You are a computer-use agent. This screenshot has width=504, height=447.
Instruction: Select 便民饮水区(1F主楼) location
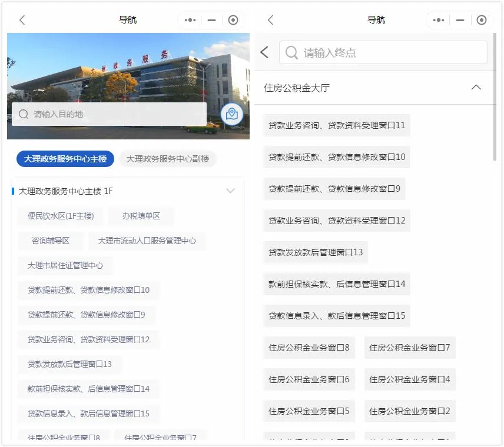coord(61,216)
